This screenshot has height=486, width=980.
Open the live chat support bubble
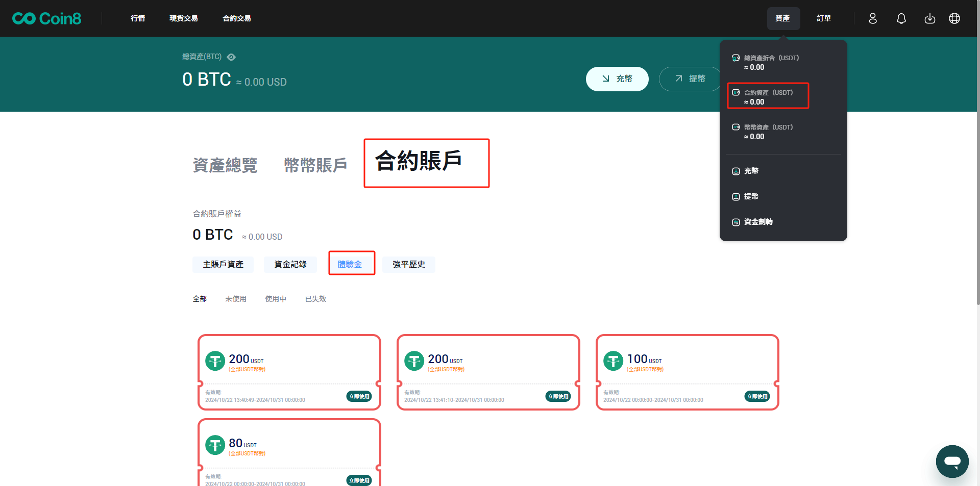pyautogui.click(x=952, y=462)
